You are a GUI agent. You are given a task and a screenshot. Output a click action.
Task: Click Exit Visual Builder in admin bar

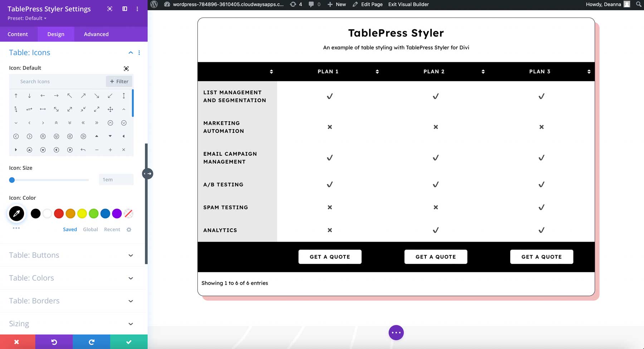(x=409, y=4)
